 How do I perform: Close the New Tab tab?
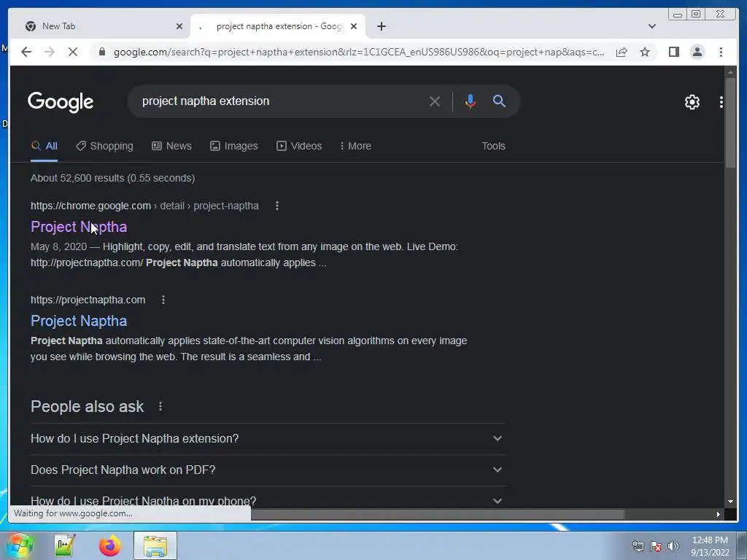coord(179,26)
